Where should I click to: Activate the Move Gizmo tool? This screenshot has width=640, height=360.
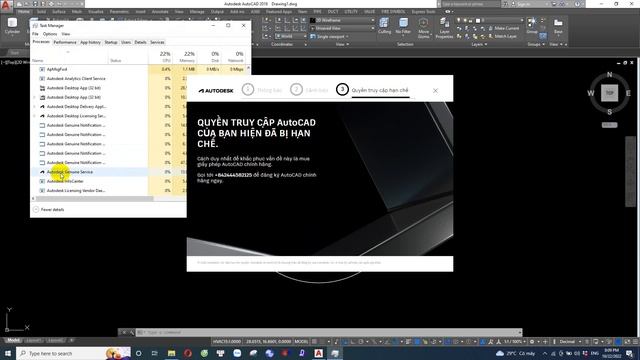424,28
